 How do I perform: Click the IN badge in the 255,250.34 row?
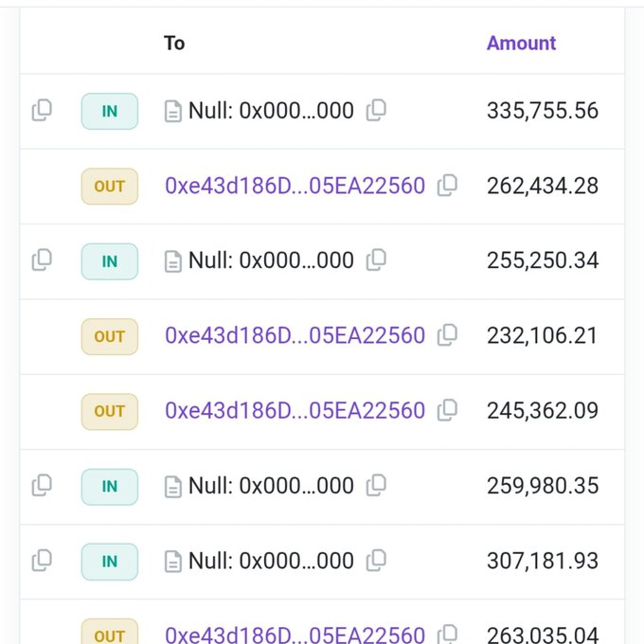coord(110,261)
